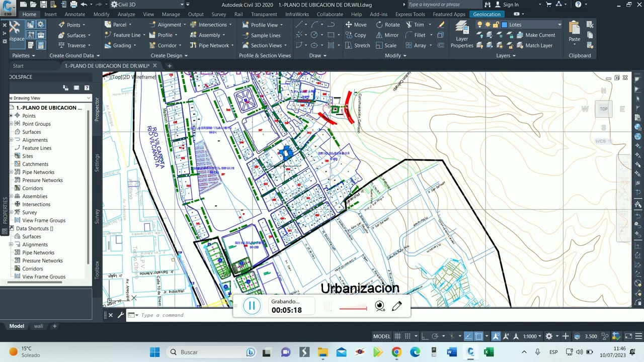
Task: Open the Surfaces dropdown
Action: coord(76,35)
